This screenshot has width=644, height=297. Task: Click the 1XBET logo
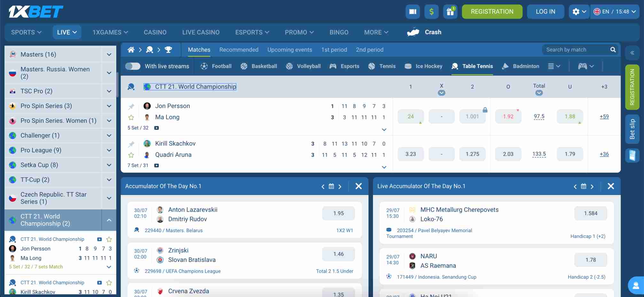(36, 12)
